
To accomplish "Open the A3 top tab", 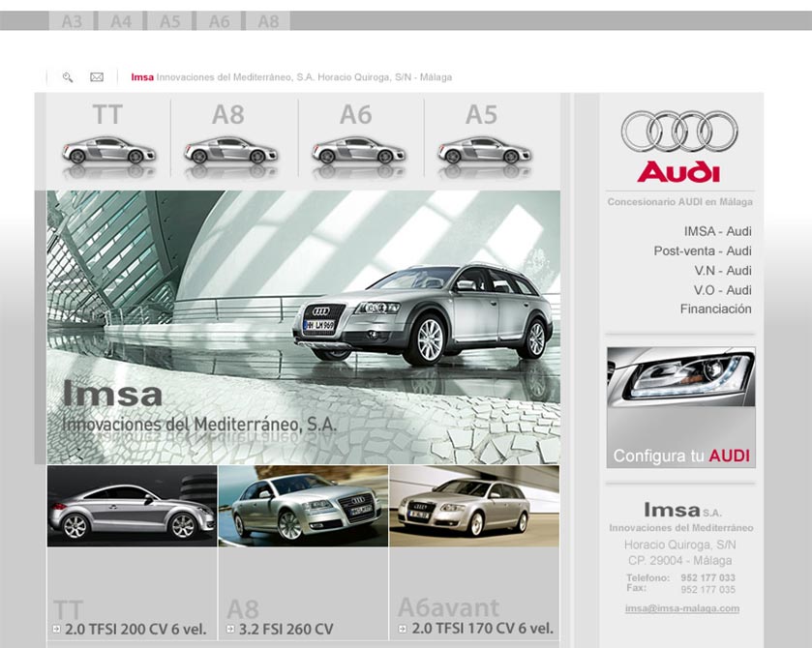I will click(72, 21).
